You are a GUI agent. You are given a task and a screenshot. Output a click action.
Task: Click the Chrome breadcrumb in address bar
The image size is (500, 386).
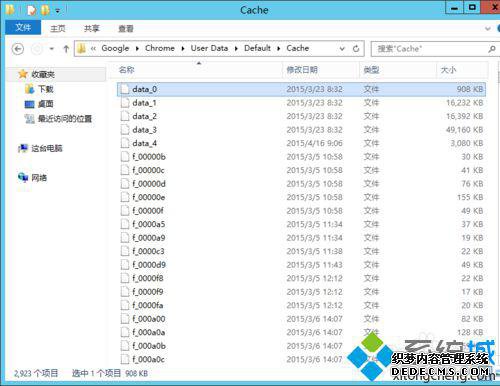(160, 48)
